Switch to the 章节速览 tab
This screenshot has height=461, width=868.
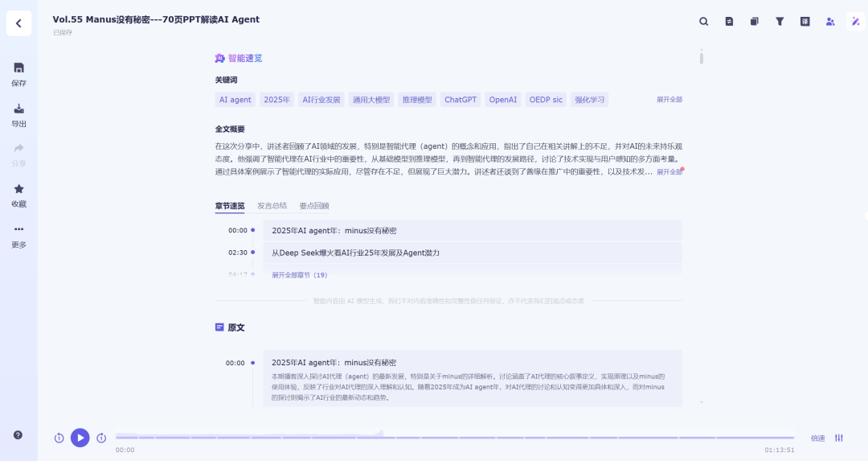[x=230, y=206]
